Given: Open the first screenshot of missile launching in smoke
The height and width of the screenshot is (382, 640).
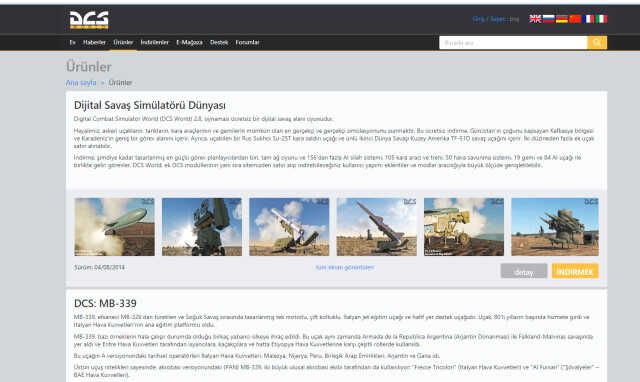Looking at the screenshot, I should coord(114,227).
